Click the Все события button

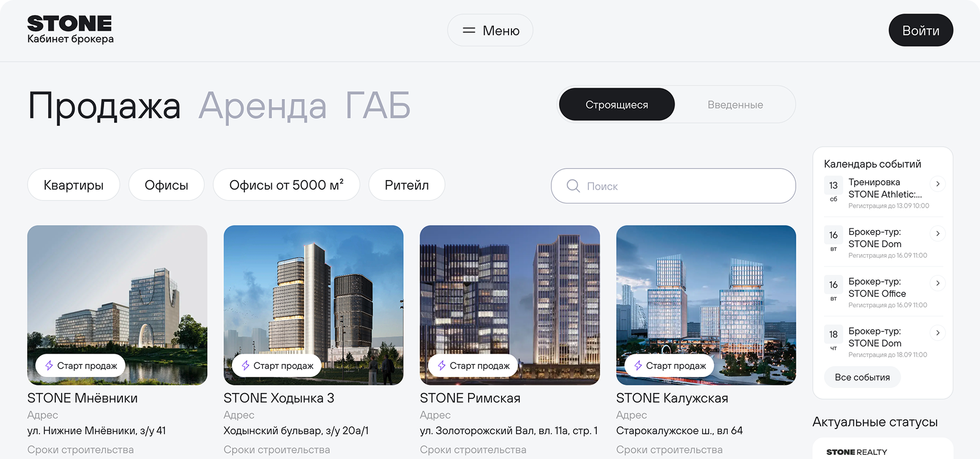pyautogui.click(x=862, y=377)
